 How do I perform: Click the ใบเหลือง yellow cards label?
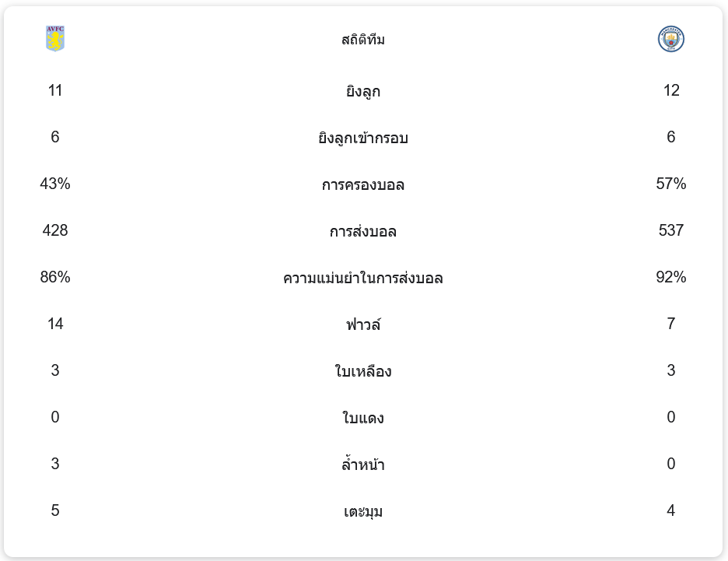[363, 372]
